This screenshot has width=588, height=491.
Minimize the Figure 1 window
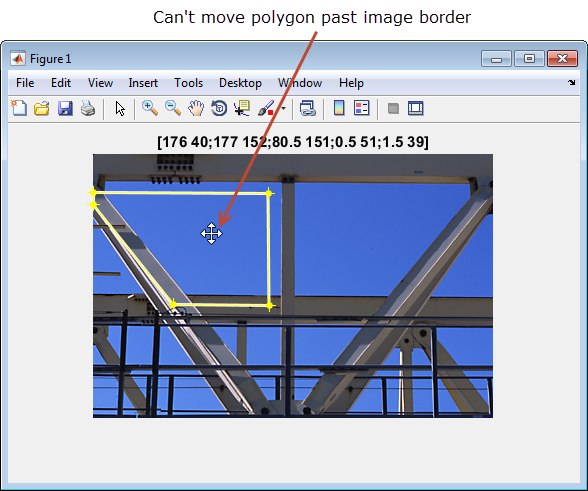click(x=496, y=59)
